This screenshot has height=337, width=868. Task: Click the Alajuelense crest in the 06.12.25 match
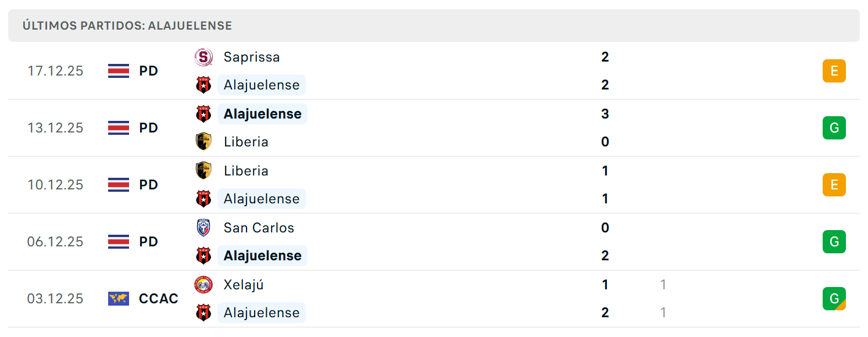coord(203,256)
